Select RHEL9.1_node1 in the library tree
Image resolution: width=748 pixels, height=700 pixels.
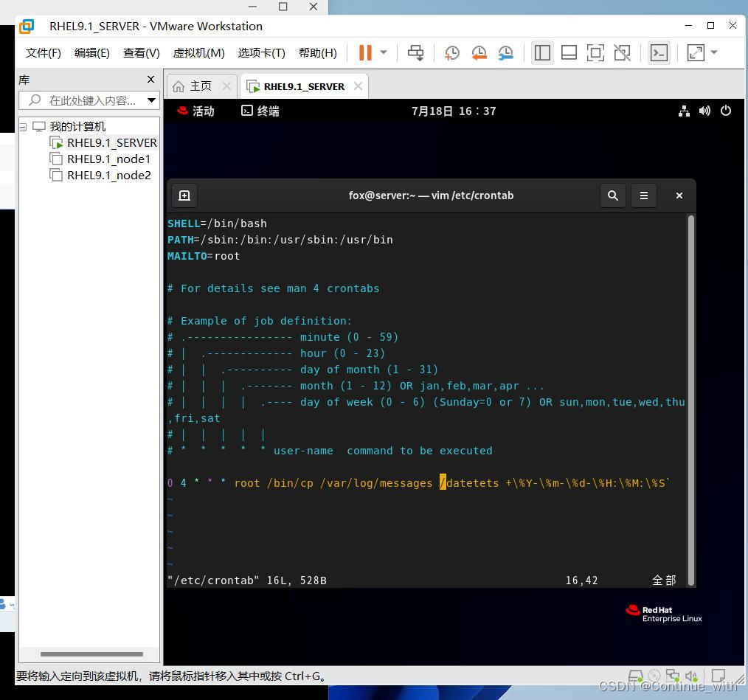pos(100,159)
